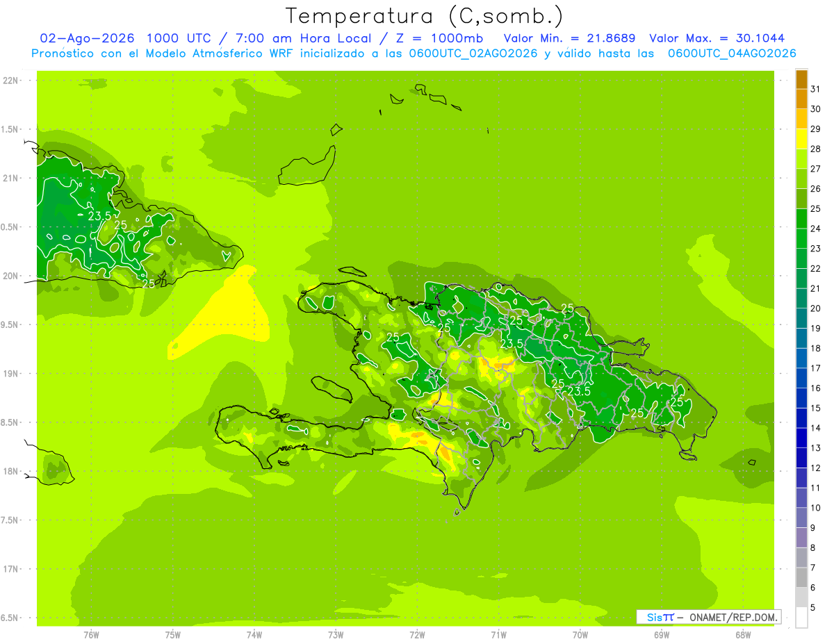Click the '75W' longitude axis label
The width and height of the screenshot is (834, 644).
point(173,634)
